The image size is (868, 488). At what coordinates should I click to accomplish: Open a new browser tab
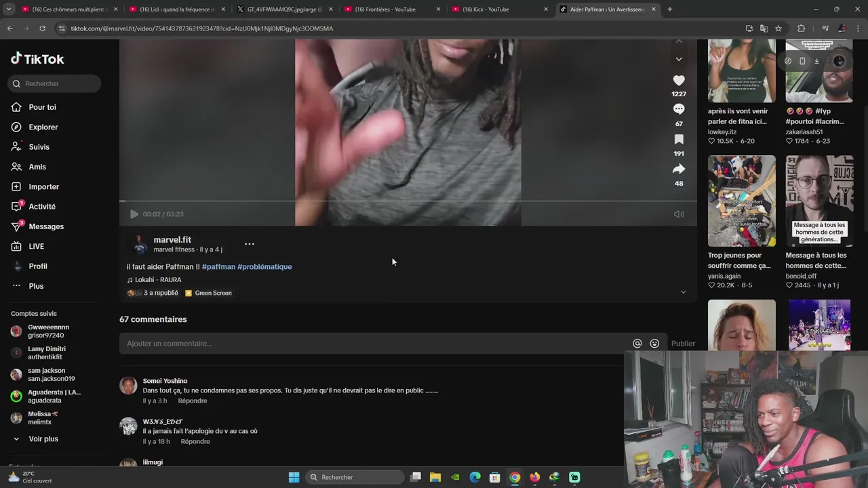(670, 9)
